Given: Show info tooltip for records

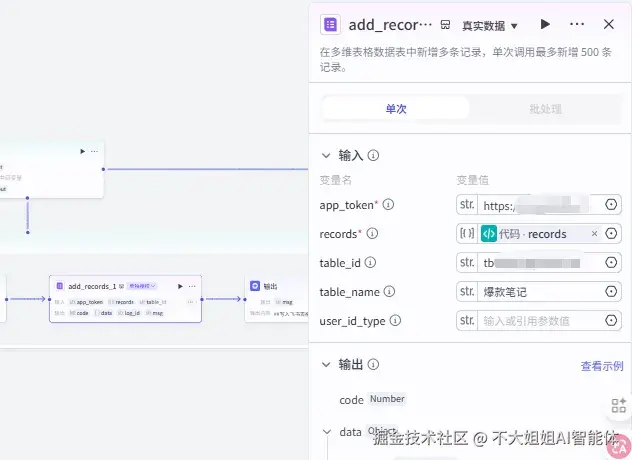Looking at the screenshot, I should point(372,233).
